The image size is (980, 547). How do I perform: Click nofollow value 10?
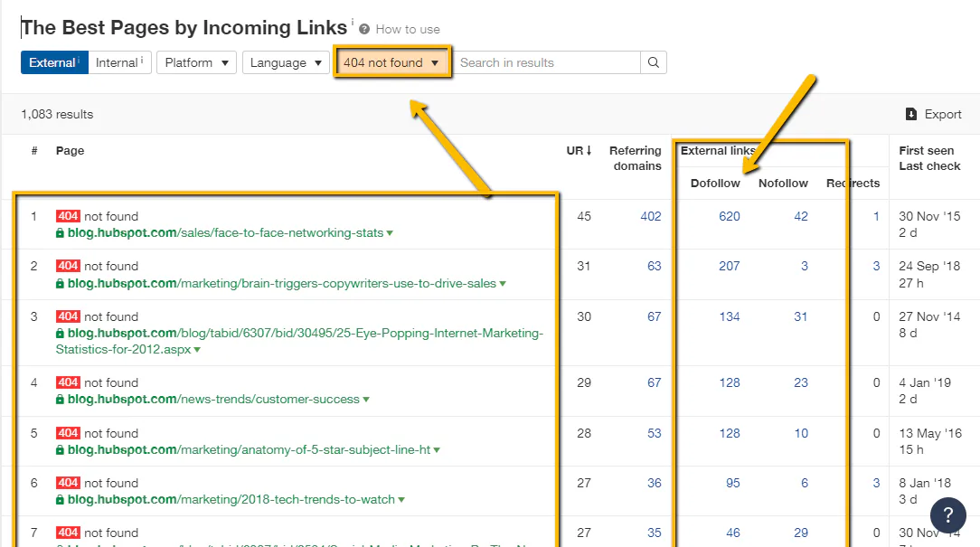[x=801, y=433]
